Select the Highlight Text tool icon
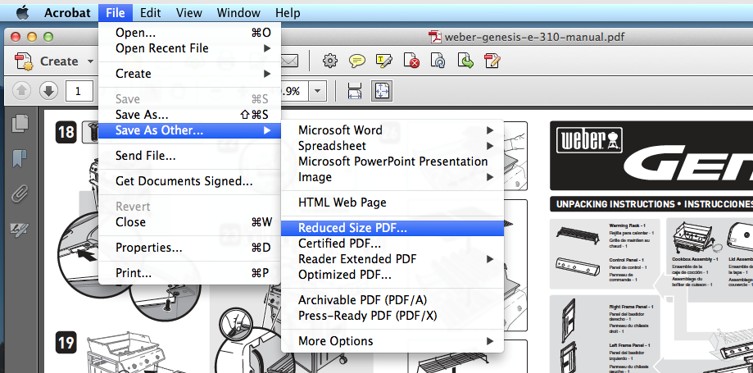This screenshot has height=373, width=753. click(x=384, y=61)
